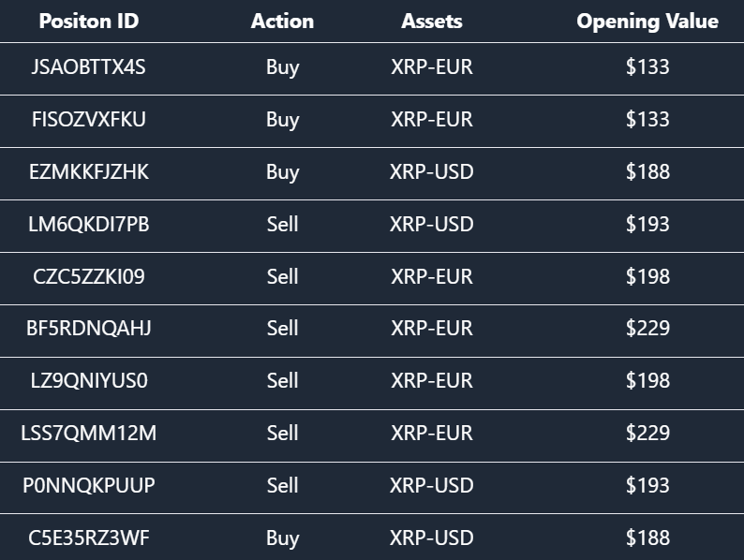Select position CZC5ZZKI09
Screen dimensions: 744x560
[89, 277]
